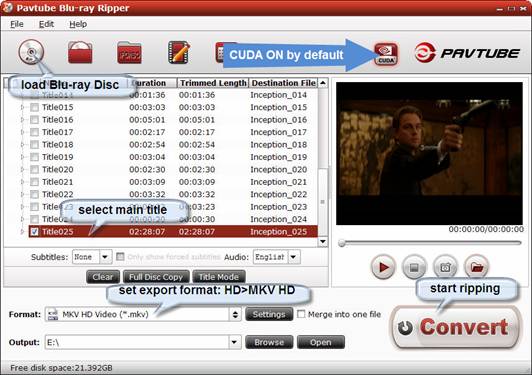Expand the Title021 tree node
The height and width of the screenshot is (375, 532).
(x=22, y=182)
